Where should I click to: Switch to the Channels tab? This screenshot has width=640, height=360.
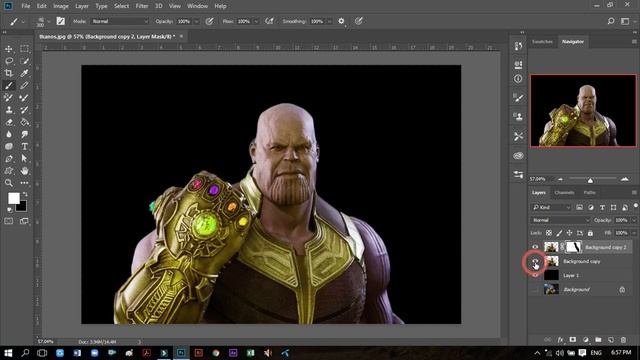564,193
